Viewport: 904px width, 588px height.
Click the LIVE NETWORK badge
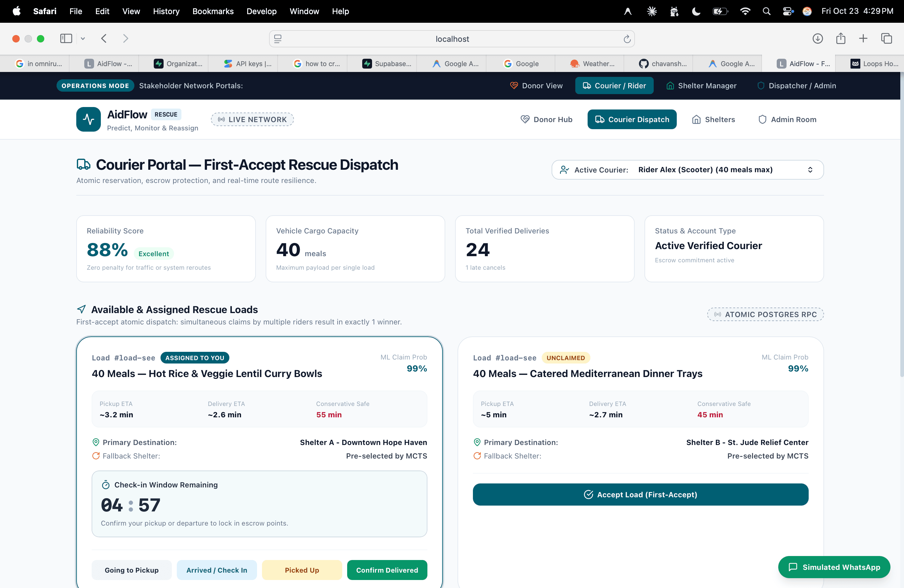click(x=252, y=119)
